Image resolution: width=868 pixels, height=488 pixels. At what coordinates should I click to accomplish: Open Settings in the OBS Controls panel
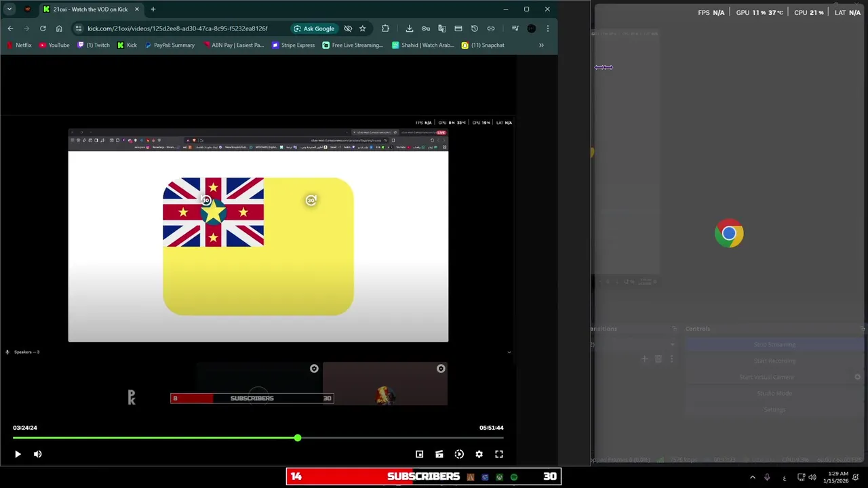(x=774, y=409)
